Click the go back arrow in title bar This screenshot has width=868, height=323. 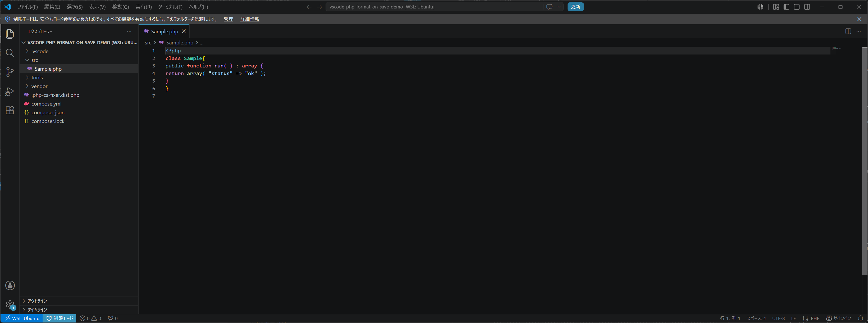pos(309,7)
